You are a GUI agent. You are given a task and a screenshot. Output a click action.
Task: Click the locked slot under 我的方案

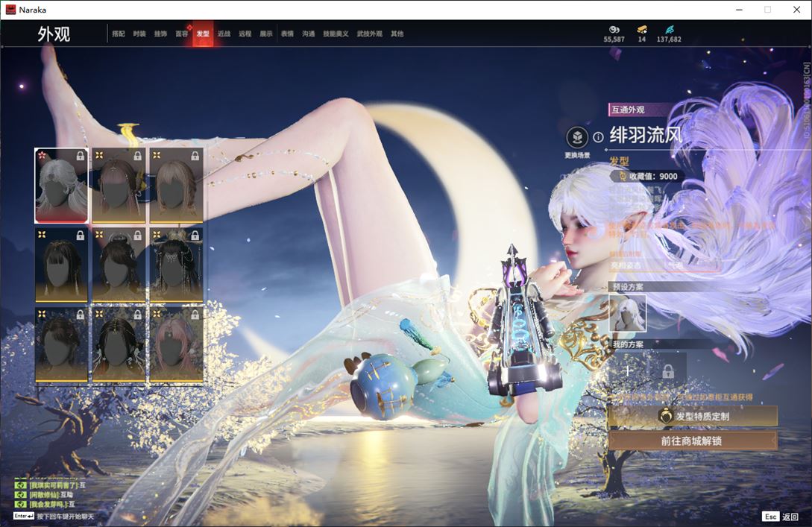point(668,370)
